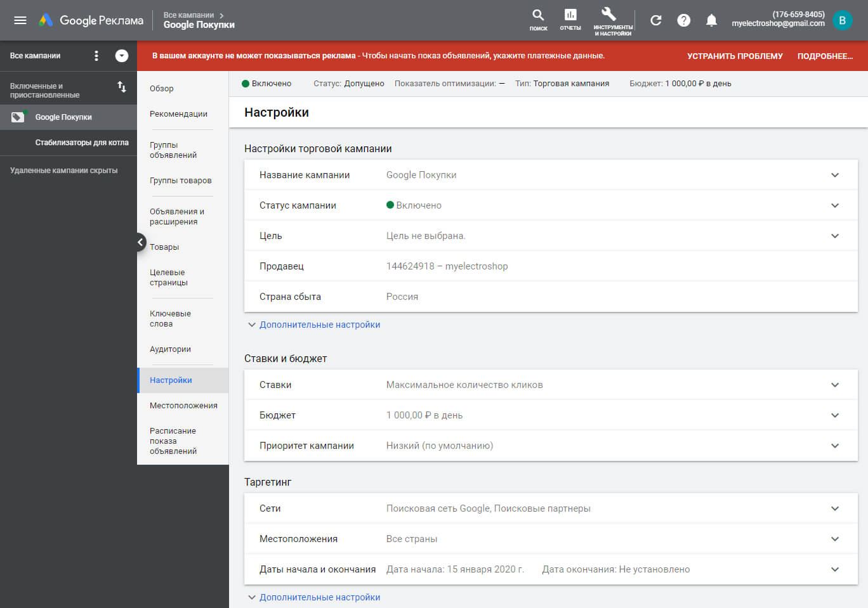Go to Ключевые слова section
868x608 pixels.
click(170, 319)
